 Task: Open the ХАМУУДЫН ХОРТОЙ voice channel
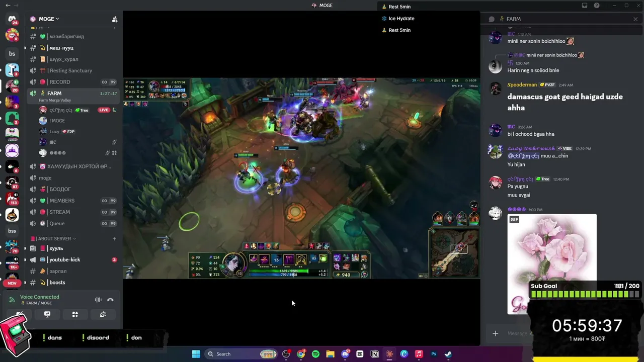[x=73, y=166]
